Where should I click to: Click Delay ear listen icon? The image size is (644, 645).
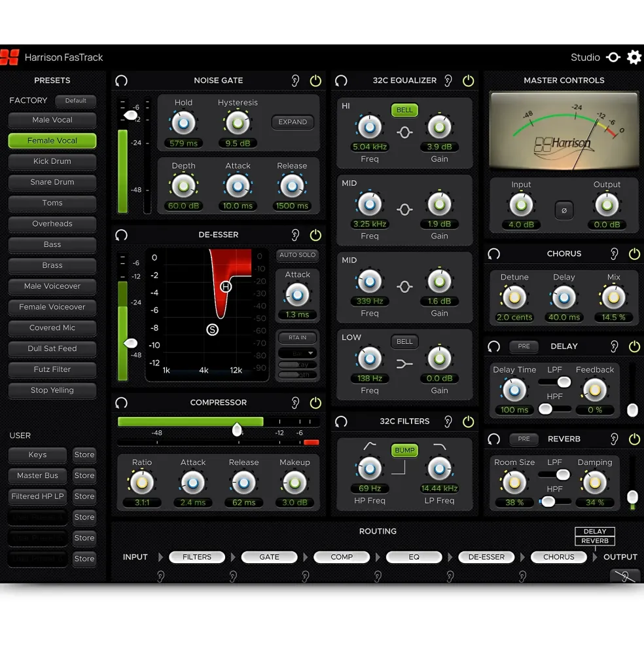615,346
